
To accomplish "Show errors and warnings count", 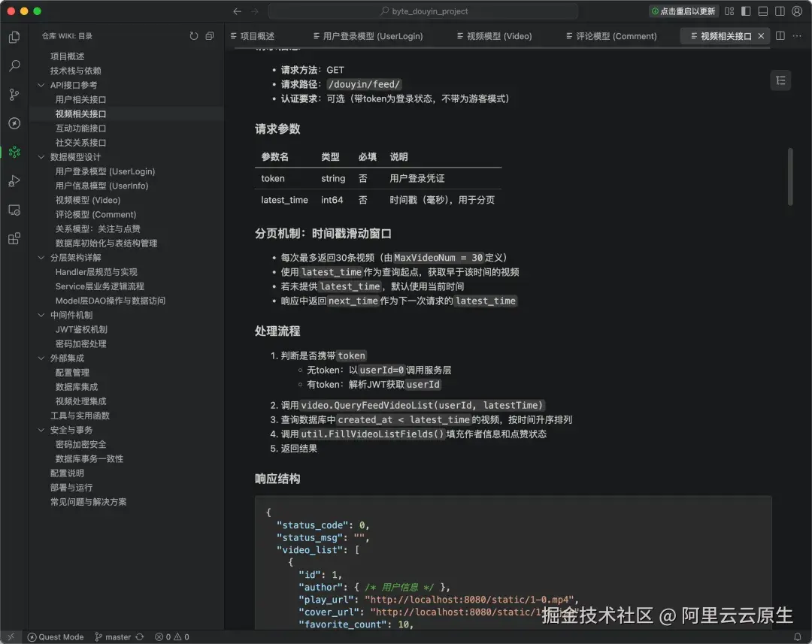I will (172, 636).
